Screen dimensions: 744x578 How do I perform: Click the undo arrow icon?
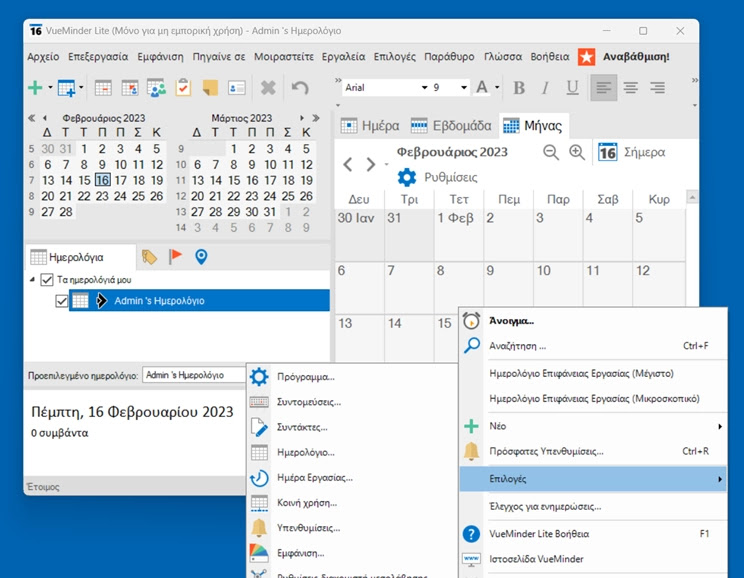click(300, 88)
